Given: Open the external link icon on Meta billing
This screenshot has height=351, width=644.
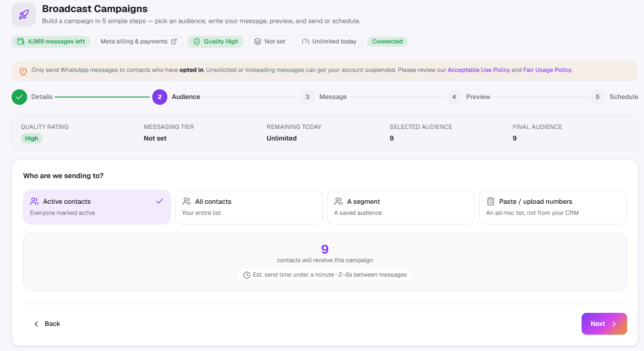Looking at the screenshot, I should click(174, 42).
